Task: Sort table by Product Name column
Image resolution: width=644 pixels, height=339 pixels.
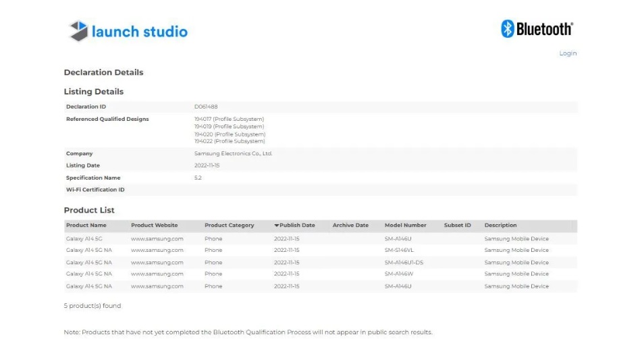Action: click(86, 225)
